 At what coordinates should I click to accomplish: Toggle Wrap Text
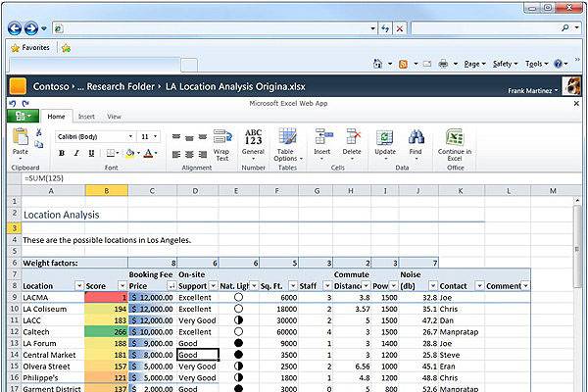click(221, 145)
